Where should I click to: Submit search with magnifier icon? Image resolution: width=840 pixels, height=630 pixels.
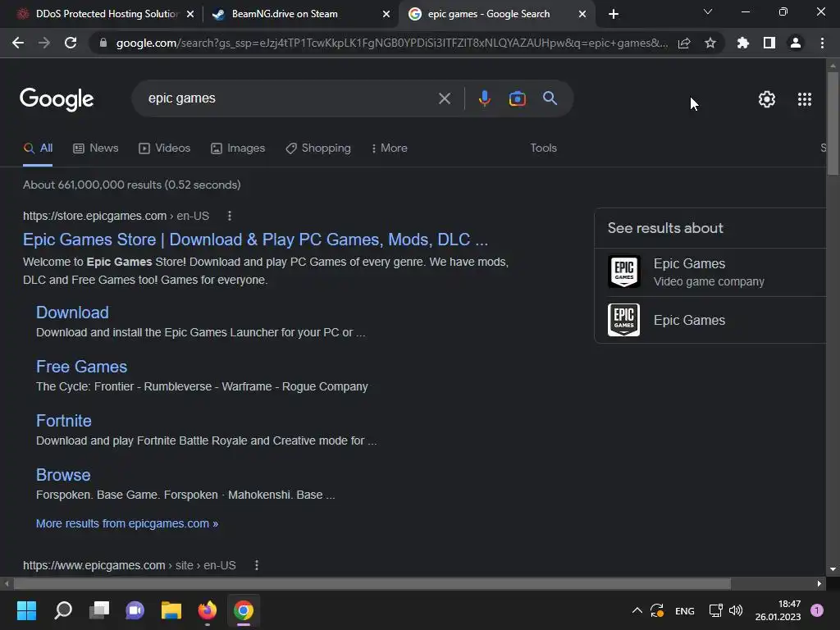coord(550,98)
